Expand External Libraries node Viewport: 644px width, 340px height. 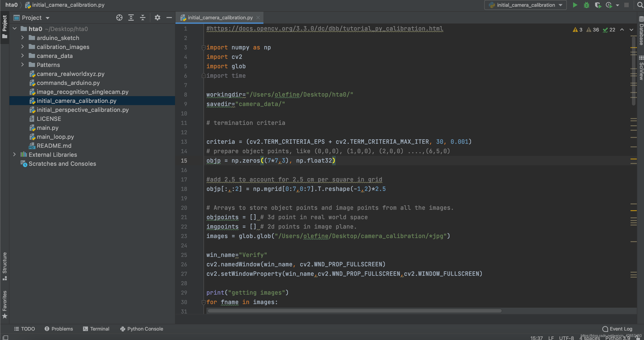(15, 155)
